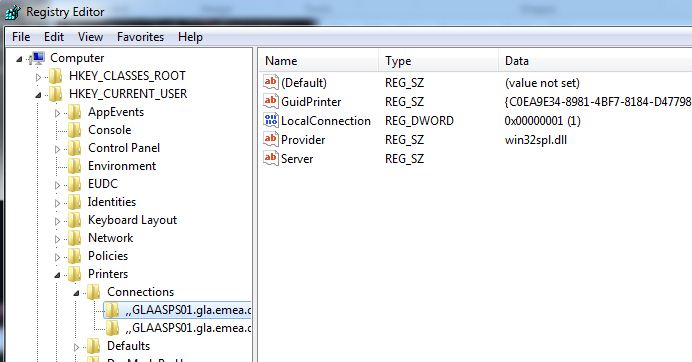
Task: Select the Provider value name
Action: [303, 140]
